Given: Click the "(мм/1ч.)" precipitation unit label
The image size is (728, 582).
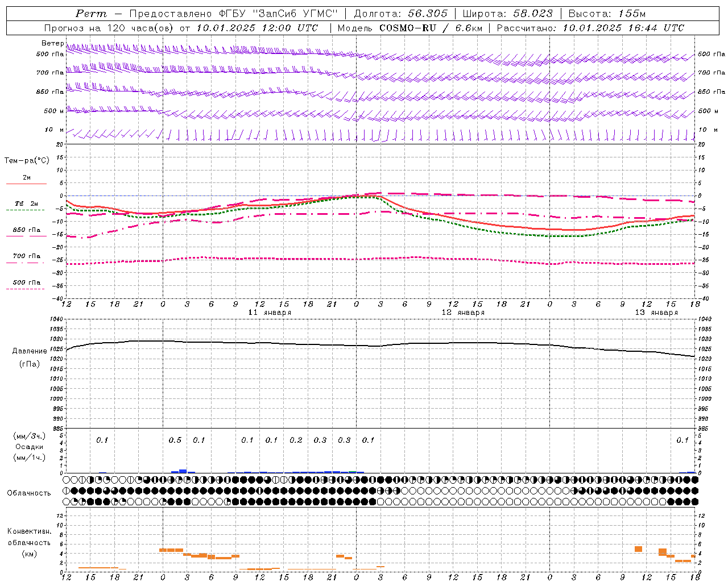Looking at the screenshot, I should pyautogui.click(x=30, y=458).
